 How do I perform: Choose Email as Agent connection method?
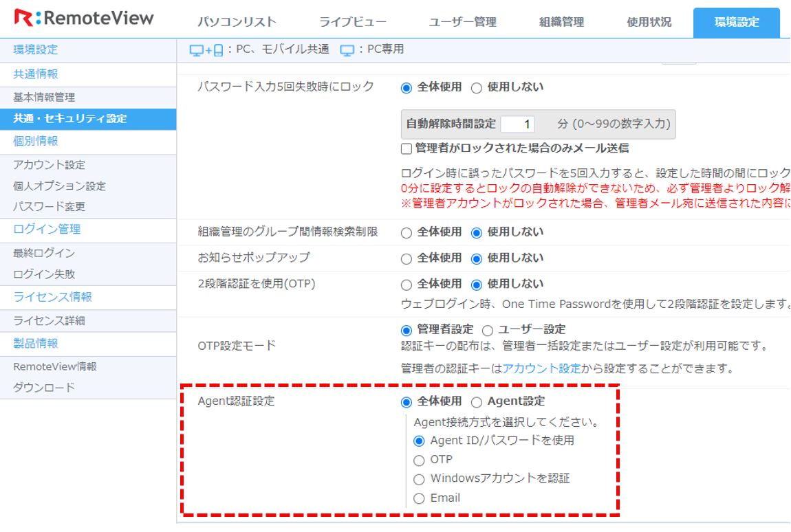(419, 499)
